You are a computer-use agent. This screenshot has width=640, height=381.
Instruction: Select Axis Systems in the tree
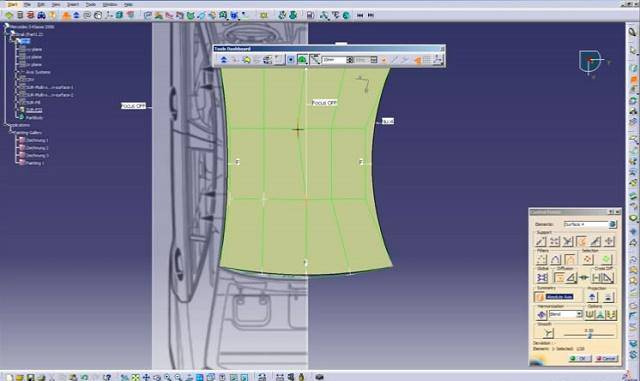click(38, 72)
